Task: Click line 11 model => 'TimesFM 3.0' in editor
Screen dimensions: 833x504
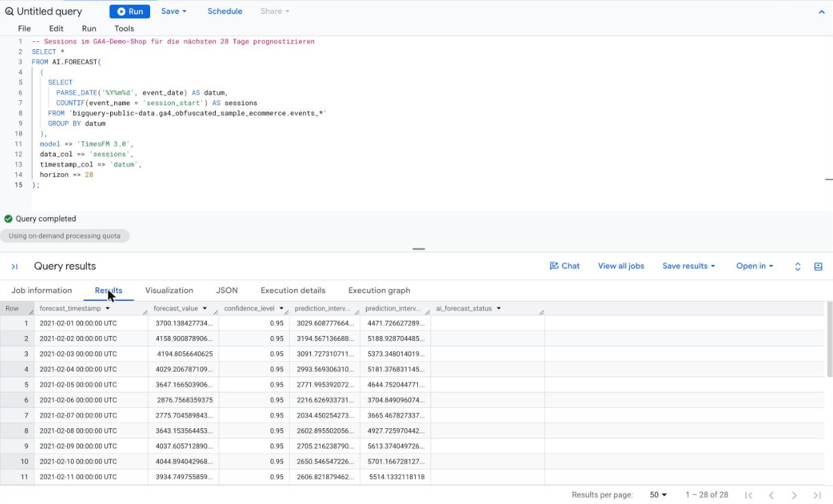Action: point(86,143)
